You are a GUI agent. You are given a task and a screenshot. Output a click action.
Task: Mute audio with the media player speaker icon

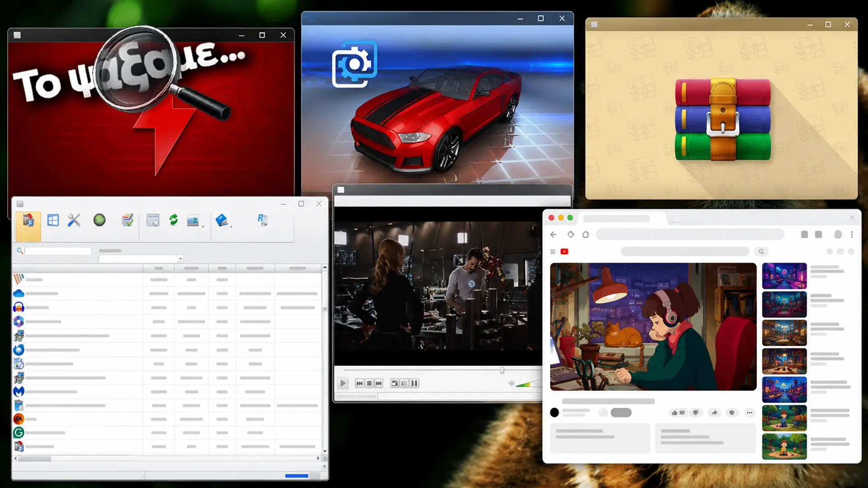511,384
